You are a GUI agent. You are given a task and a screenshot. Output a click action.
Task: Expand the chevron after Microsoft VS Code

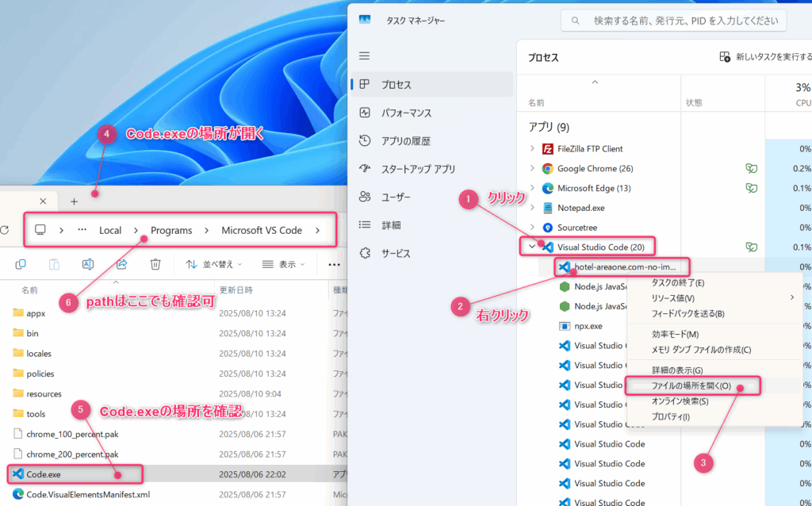pyautogui.click(x=317, y=231)
